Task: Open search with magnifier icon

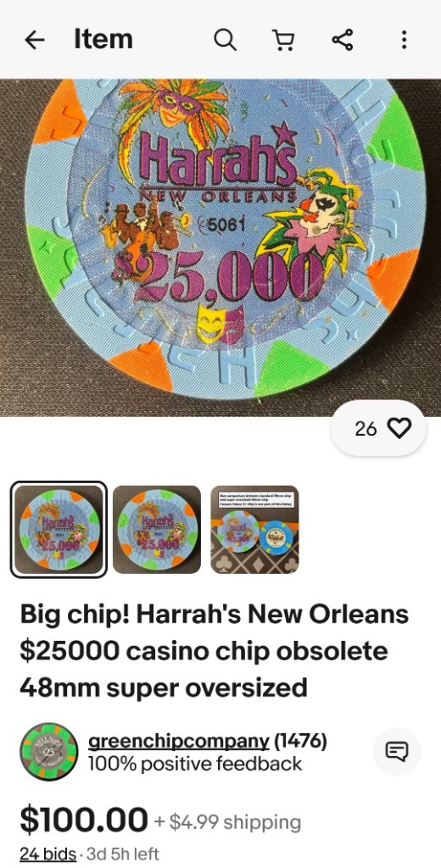Action: [x=225, y=40]
